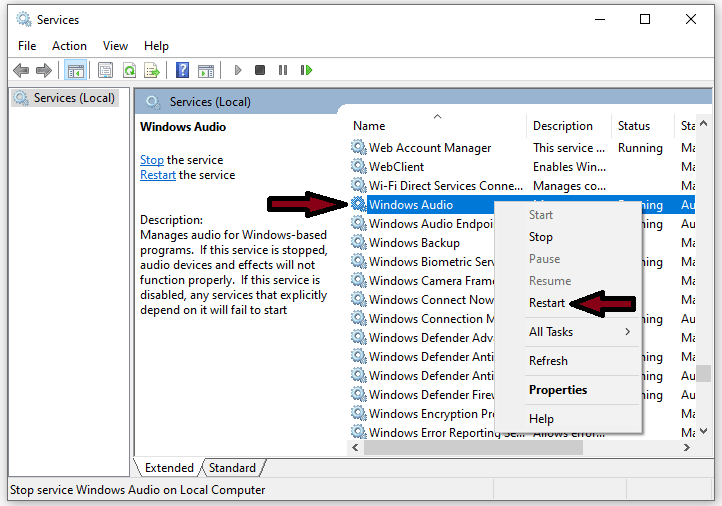This screenshot has width=722, height=506.
Task: Open the blue Help toolbar icon
Action: [x=183, y=70]
